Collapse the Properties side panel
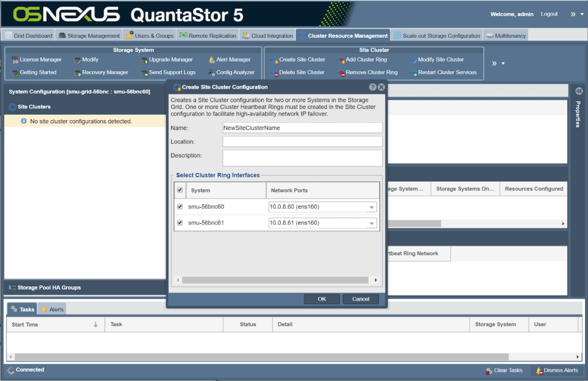Image resolution: width=588 pixels, height=381 pixels. (579, 91)
